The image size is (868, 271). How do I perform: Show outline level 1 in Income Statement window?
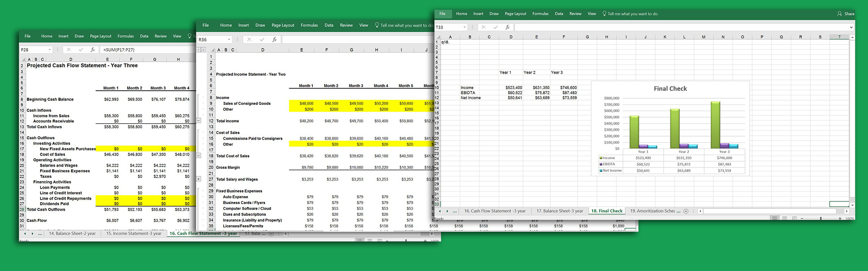click(199, 50)
